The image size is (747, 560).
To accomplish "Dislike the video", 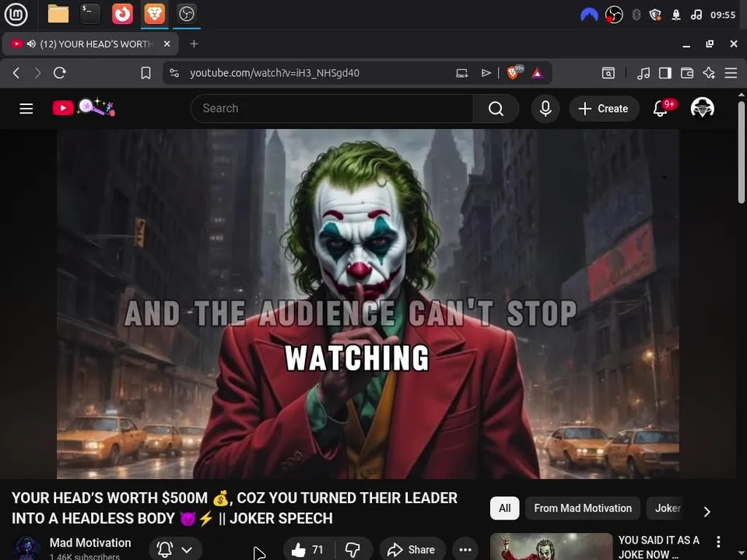I will (353, 550).
